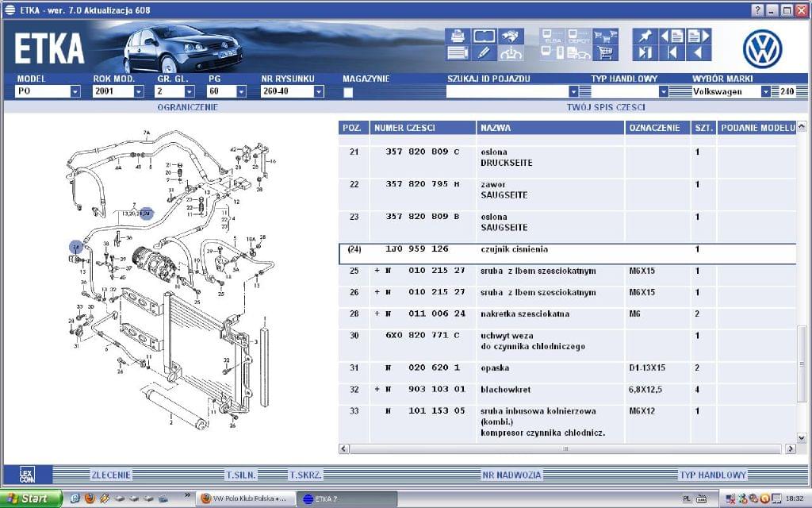Screen dimensions: 812x508
Task: Click the TWÓJ SPIS CZESCI tab label
Action: point(606,107)
